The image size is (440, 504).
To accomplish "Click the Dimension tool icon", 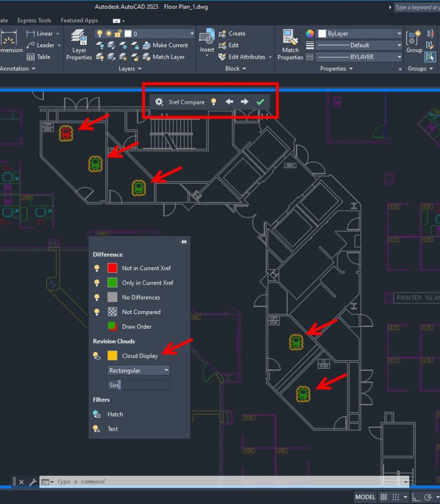I will tap(9, 37).
